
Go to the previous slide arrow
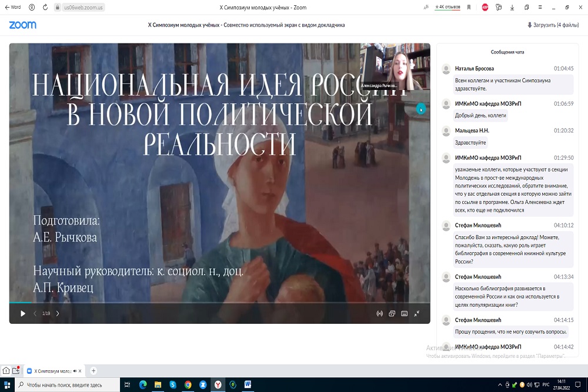point(35,314)
